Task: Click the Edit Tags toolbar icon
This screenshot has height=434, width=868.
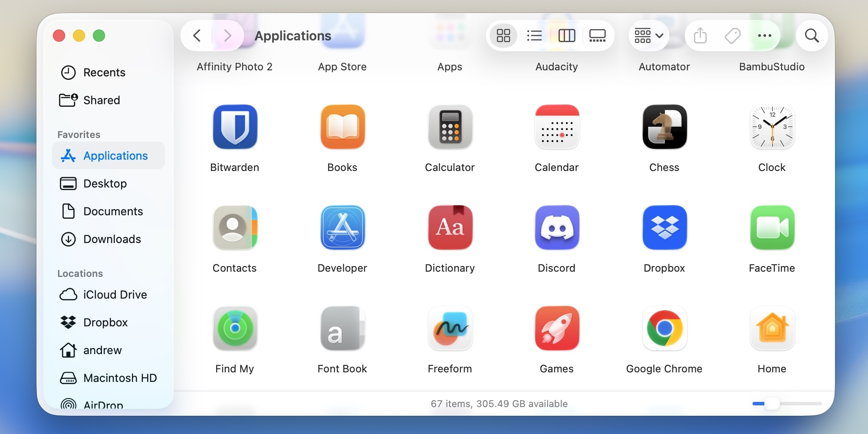Action: 733,36
